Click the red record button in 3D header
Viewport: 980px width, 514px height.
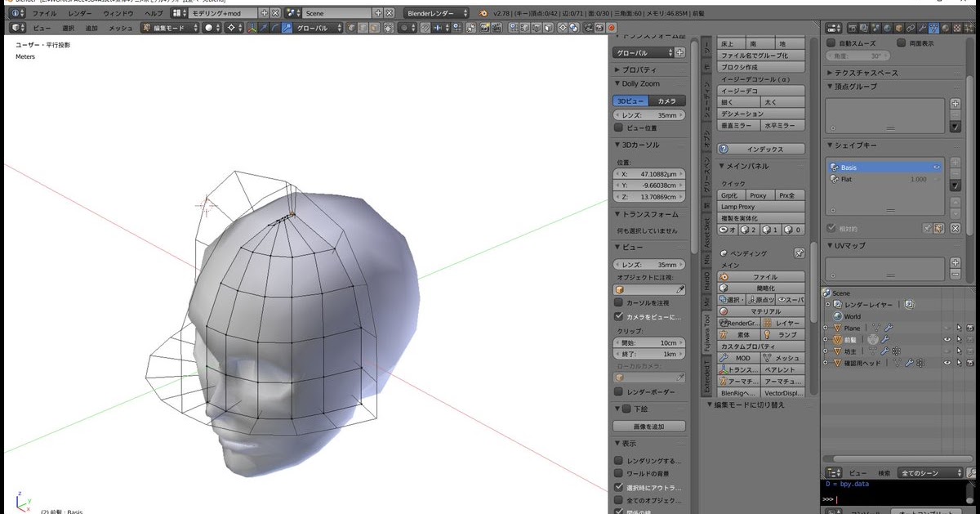(611, 28)
